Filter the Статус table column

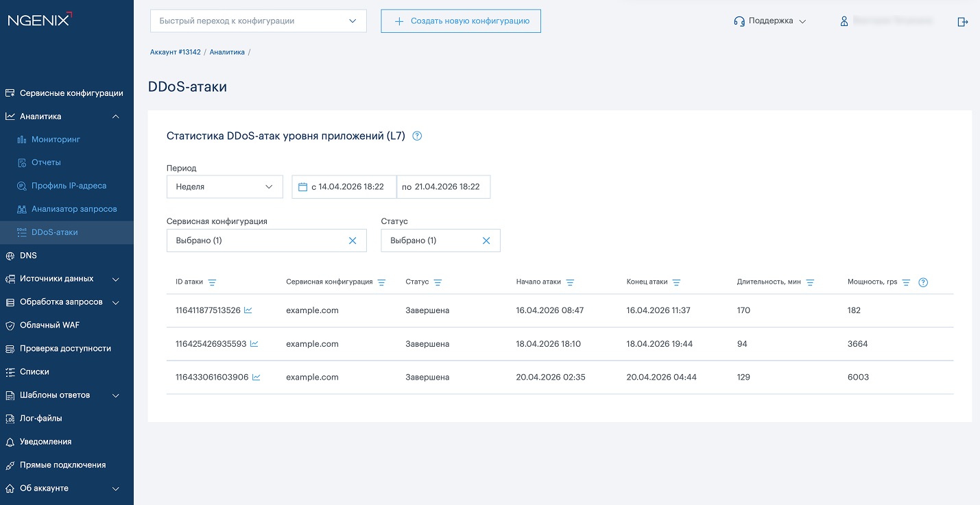click(x=438, y=282)
